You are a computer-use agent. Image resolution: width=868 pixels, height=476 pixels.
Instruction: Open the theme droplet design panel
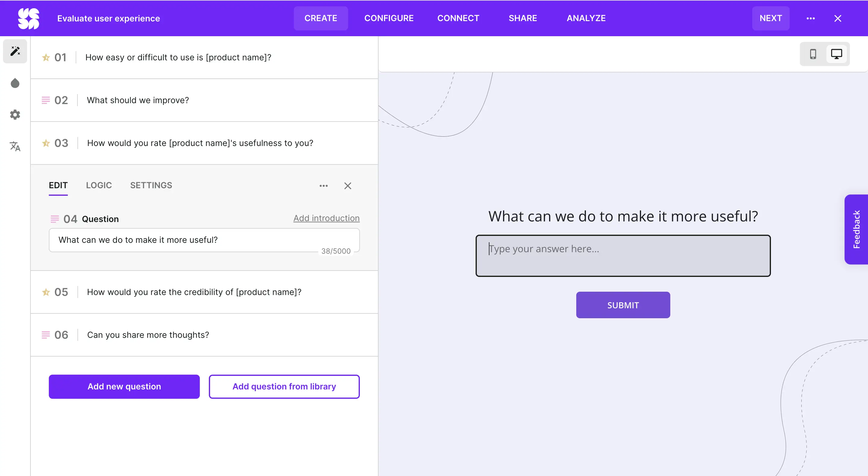[x=15, y=83]
